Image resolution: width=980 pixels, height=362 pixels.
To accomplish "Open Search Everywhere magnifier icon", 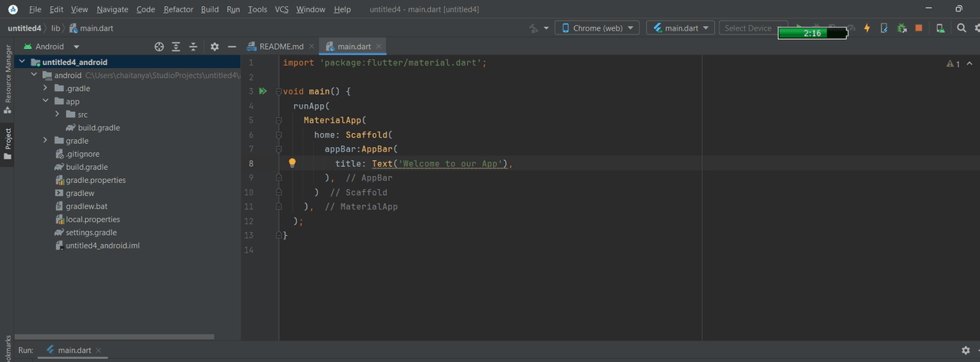I will (962, 28).
